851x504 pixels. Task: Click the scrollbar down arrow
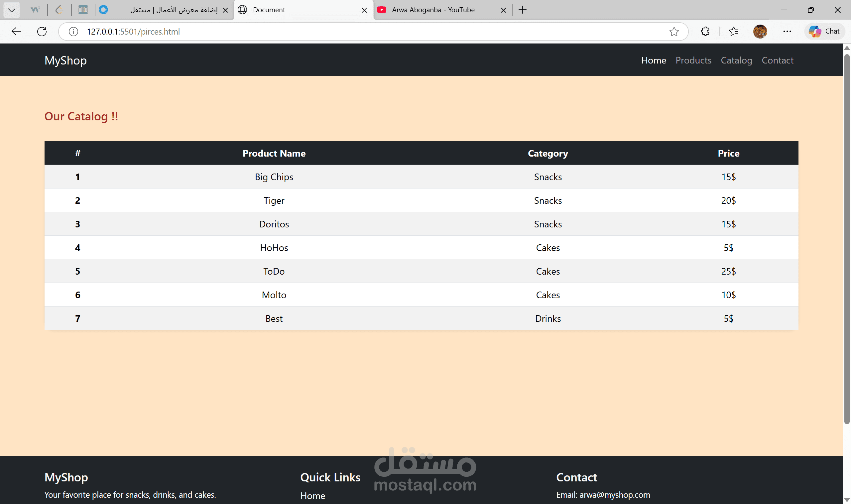pos(847,499)
